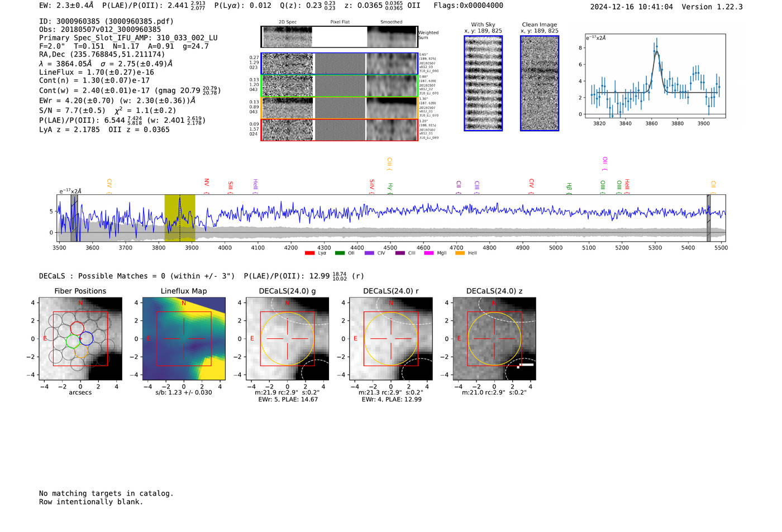Click the yellow highlighted region in spectrum
The width and height of the screenshot is (782, 532).
(x=180, y=218)
